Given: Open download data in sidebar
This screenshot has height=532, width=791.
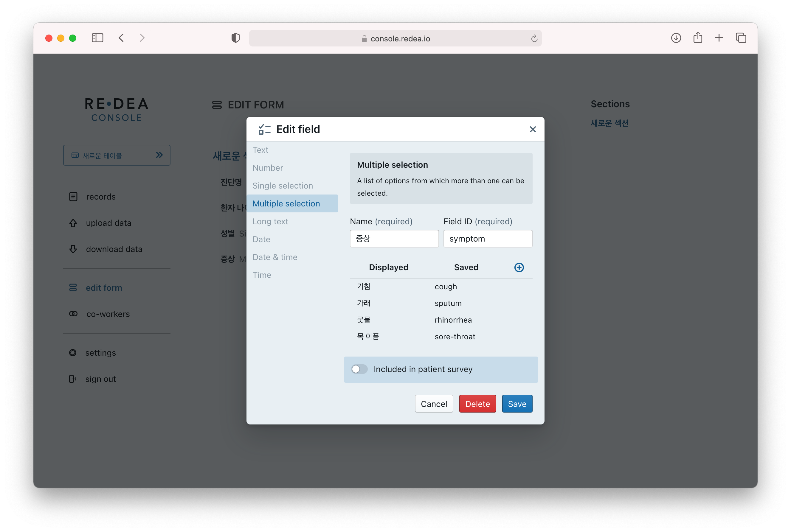Looking at the screenshot, I should tap(114, 249).
